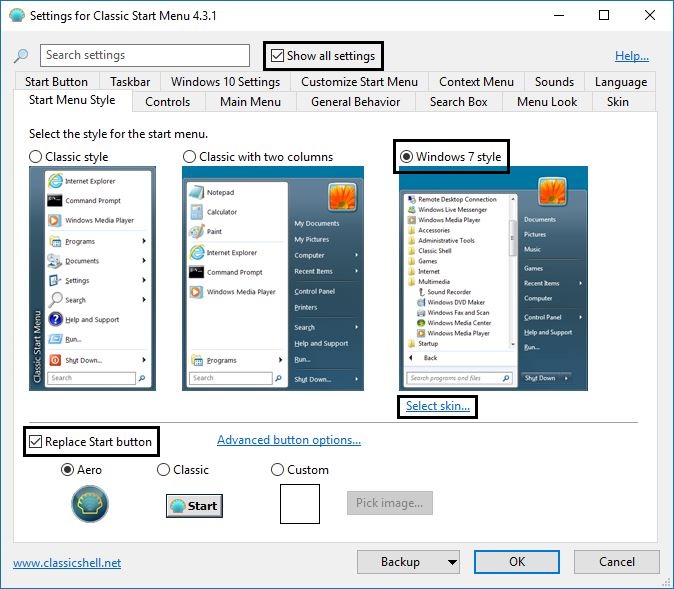Click the Classic Start button image
This screenshot has height=589, width=674.
[194, 506]
